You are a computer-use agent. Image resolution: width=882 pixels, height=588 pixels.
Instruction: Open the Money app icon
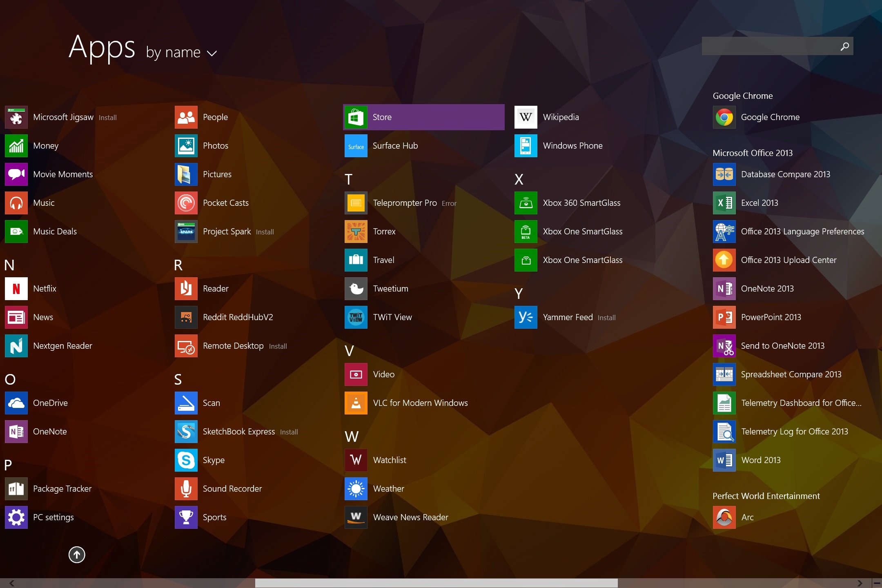(16, 146)
